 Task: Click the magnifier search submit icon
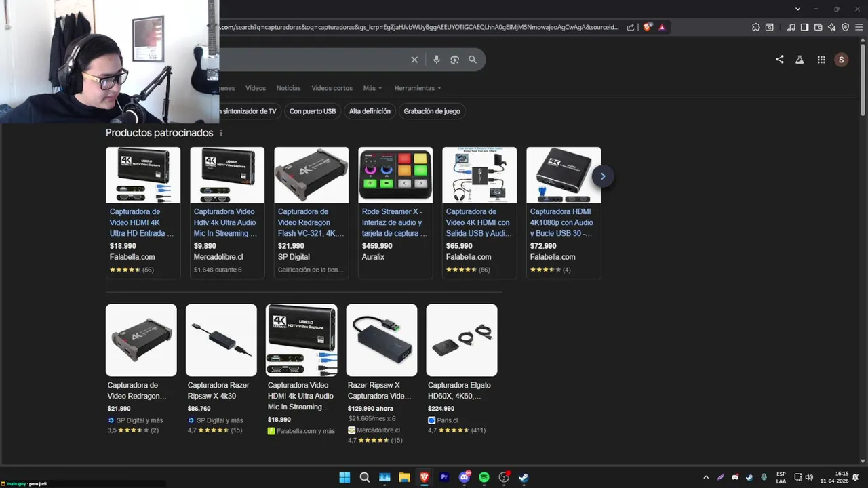tap(473, 60)
